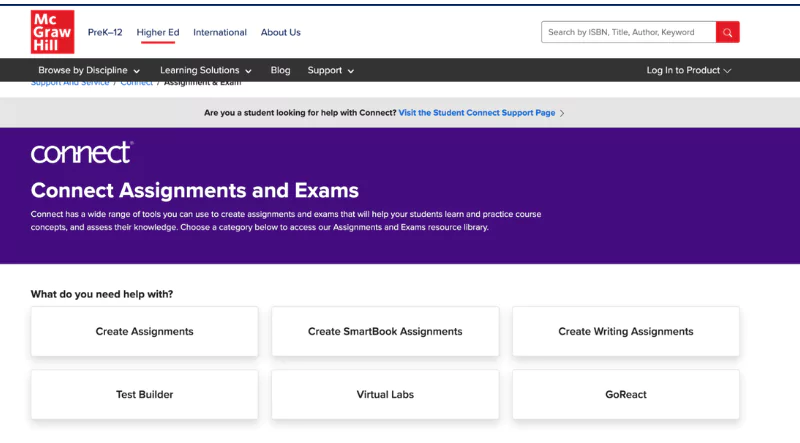Open the PreK–12 section
Image resolution: width=800 pixels, height=443 pixels.
tap(105, 32)
